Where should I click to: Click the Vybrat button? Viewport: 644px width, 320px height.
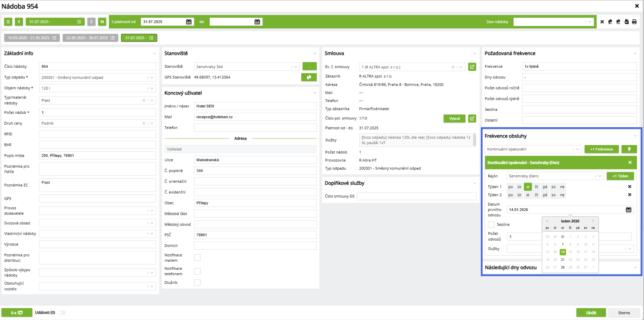click(454, 119)
